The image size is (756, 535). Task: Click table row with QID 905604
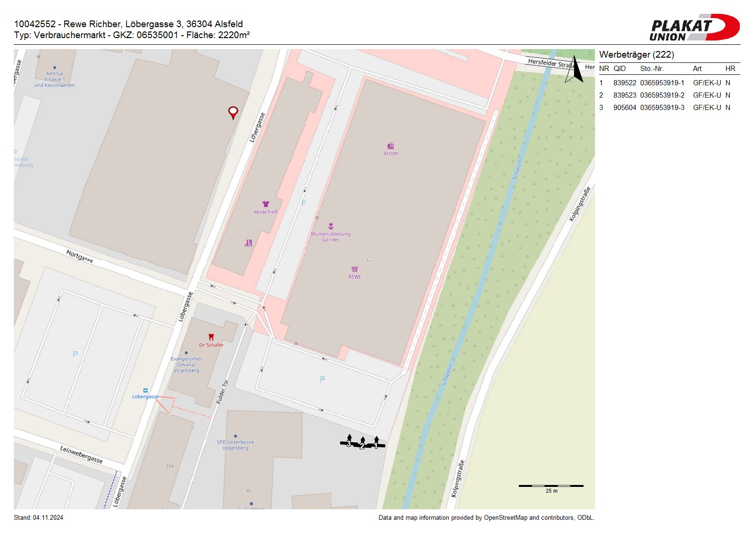point(665,108)
